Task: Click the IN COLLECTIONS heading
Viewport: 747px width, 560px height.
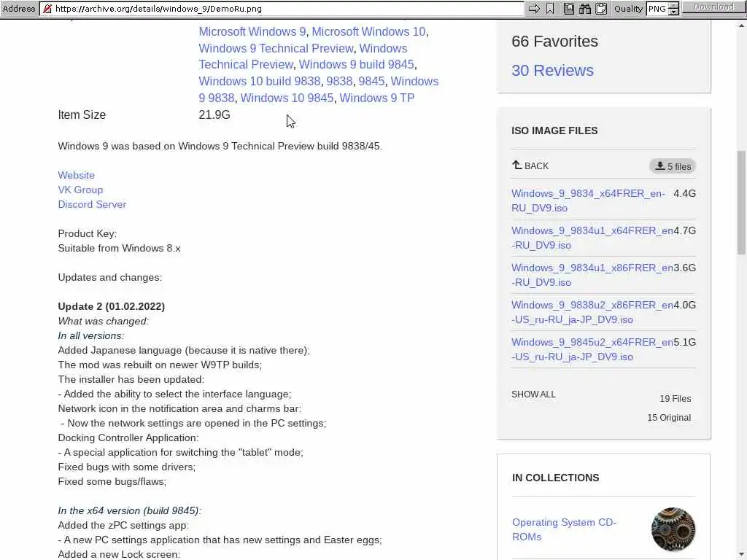Action: 555,478
